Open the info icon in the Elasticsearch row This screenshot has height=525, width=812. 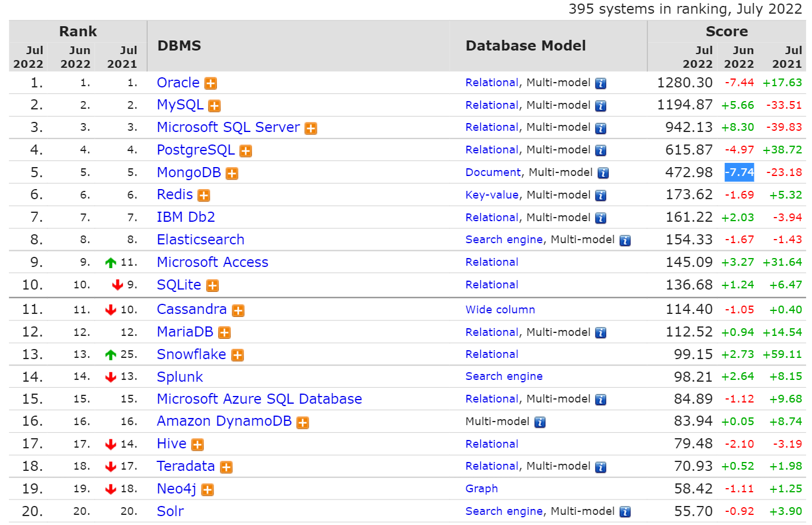click(x=625, y=240)
